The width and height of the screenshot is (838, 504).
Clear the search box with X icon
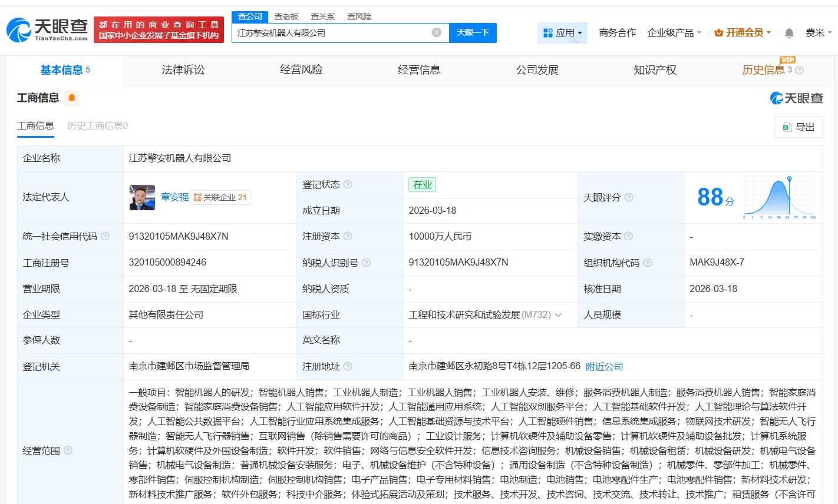436,32
